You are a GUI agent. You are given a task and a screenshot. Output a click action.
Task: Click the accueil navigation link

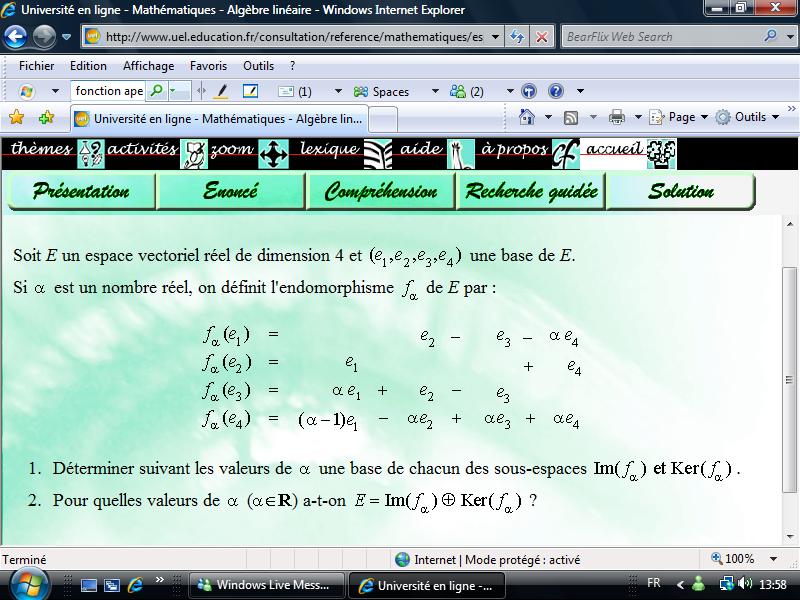point(615,149)
